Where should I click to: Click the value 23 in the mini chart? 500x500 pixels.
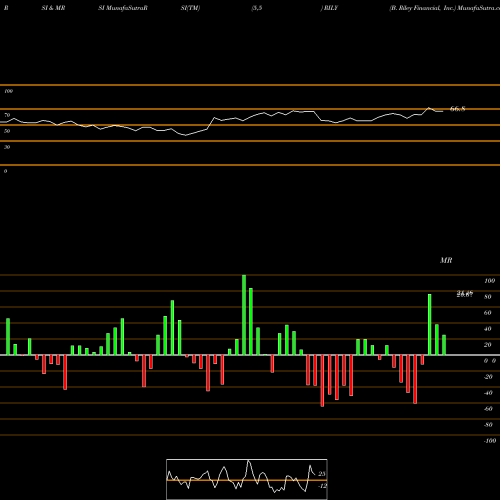pos(322,474)
